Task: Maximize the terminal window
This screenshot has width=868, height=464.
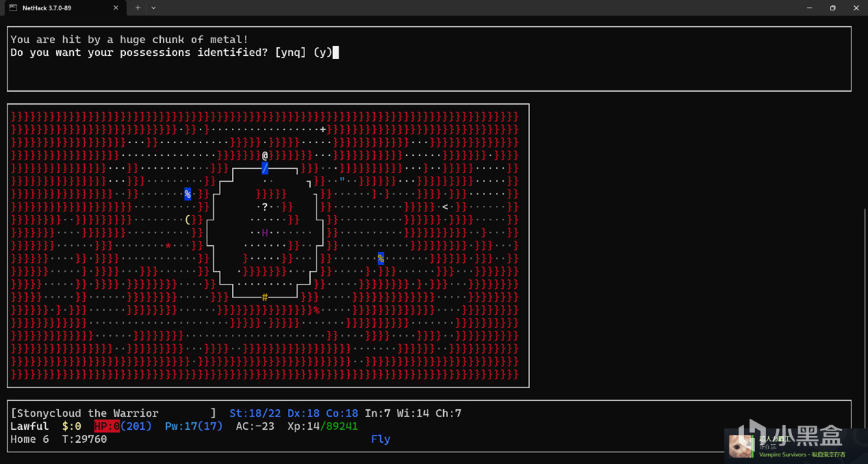Action: 832,8
